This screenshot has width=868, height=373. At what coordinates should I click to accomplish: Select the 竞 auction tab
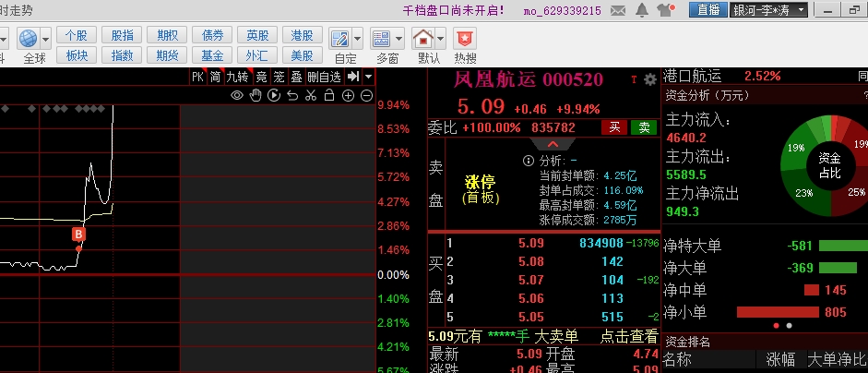(x=262, y=77)
